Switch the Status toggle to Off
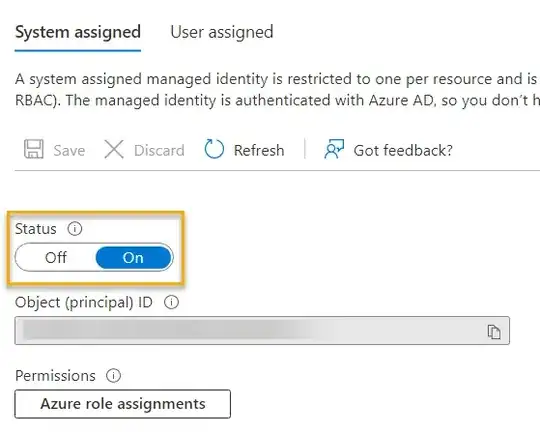 tap(55, 257)
